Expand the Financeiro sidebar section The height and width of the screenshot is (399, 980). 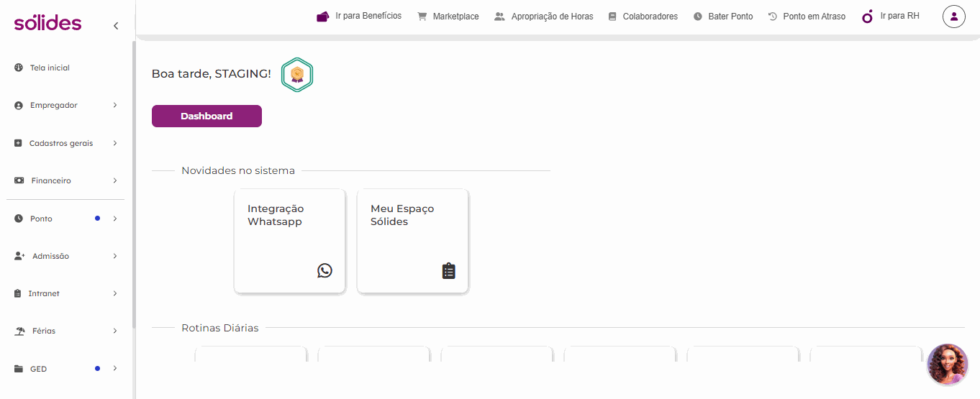[x=65, y=180]
